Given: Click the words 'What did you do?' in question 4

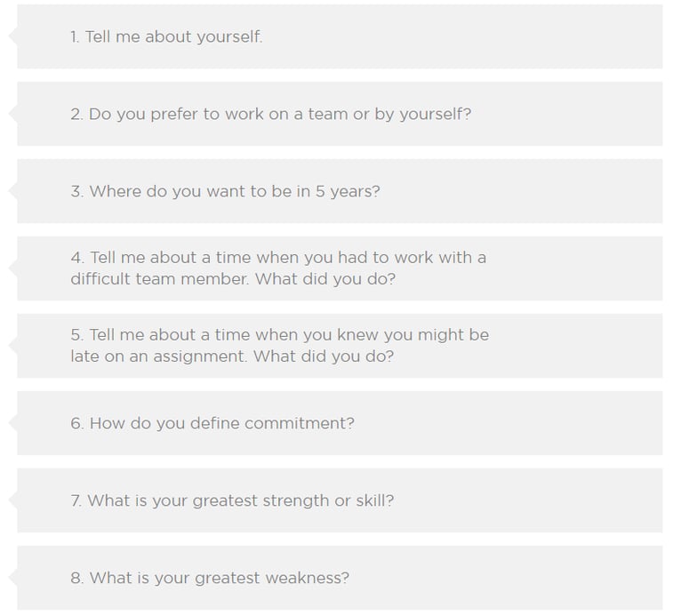Looking at the screenshot, I should [x=325, y=279].
